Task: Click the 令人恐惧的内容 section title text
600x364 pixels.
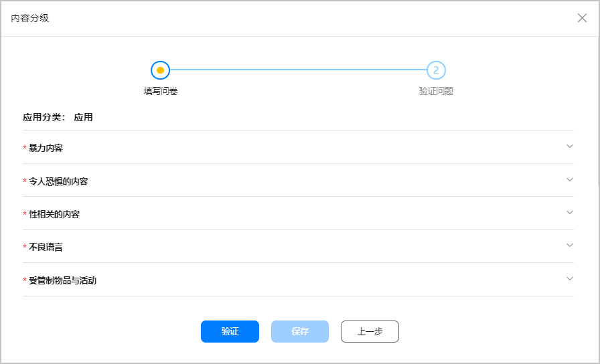Action: (58, 181)
